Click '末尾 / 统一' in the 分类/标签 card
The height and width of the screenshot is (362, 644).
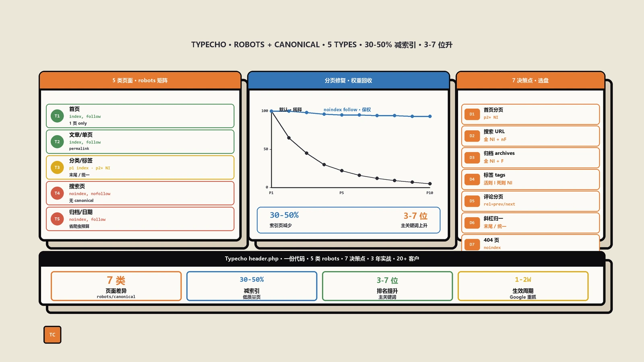pos(79,175)
